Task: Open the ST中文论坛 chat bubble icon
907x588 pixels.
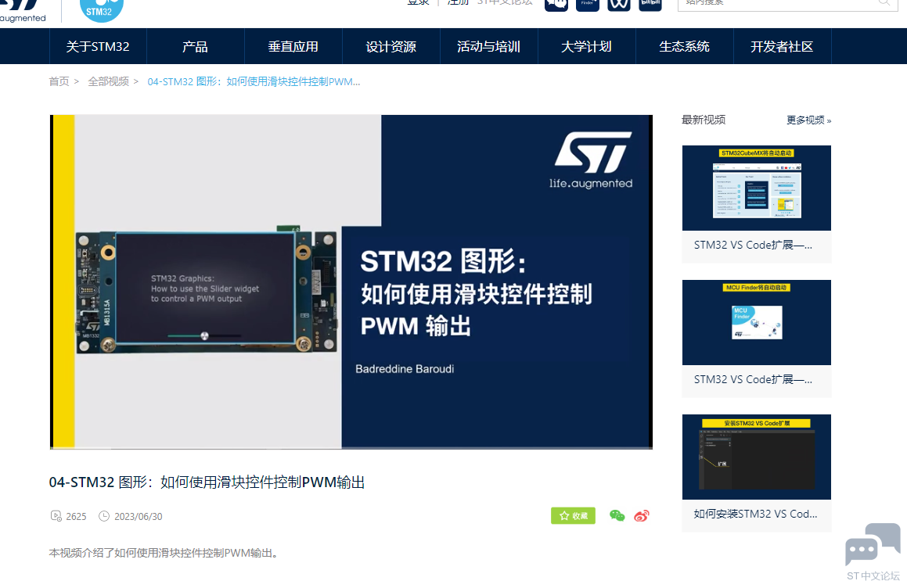Action: pos(873,543)
